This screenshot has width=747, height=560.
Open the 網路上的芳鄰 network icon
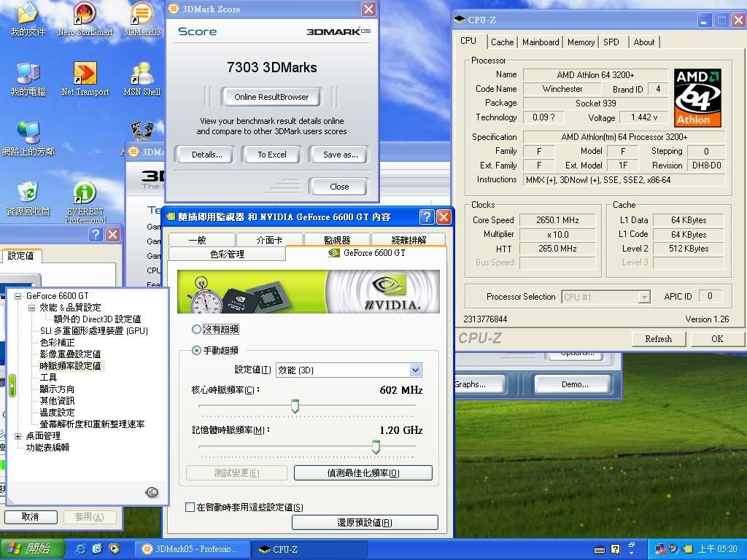tap(28, 138)
